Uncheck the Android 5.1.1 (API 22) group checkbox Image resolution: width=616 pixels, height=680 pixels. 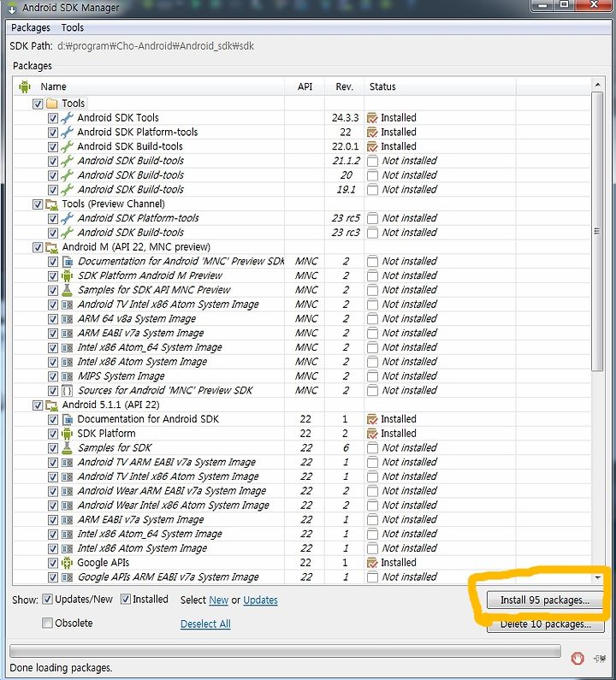(x=38, y=405)
